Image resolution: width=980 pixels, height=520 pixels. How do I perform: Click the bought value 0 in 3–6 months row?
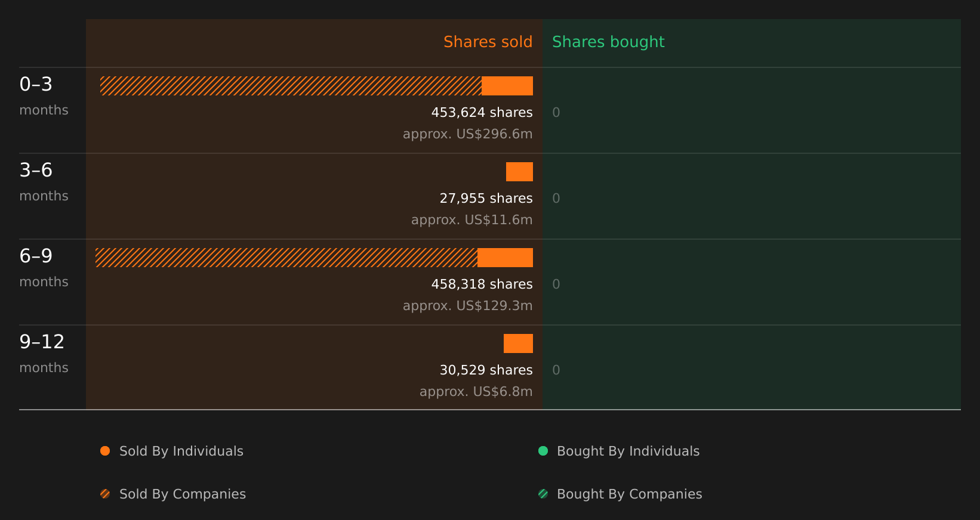point(556,199)
